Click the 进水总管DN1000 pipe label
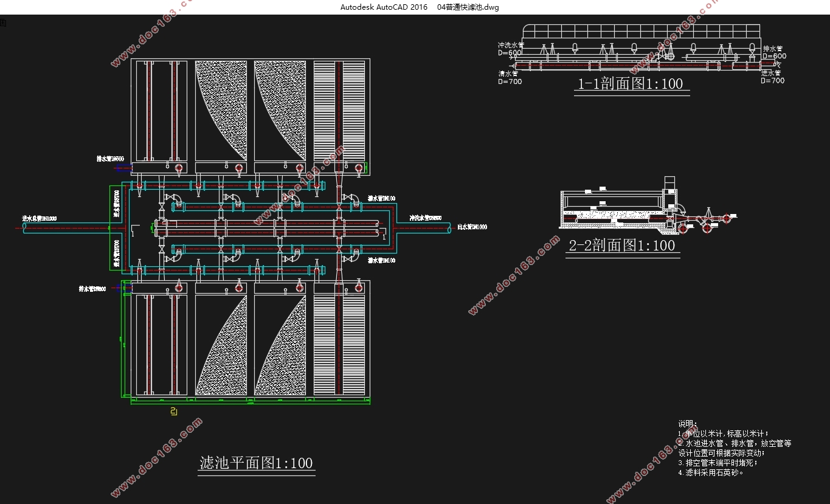830x504 pixels. (x=40, y=218)
